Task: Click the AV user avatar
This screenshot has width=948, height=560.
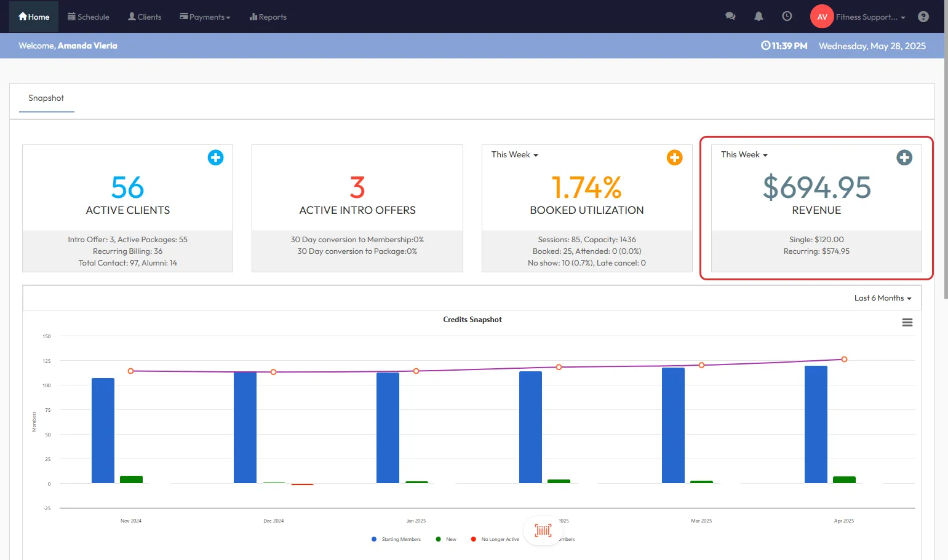Action: [822, 17]
